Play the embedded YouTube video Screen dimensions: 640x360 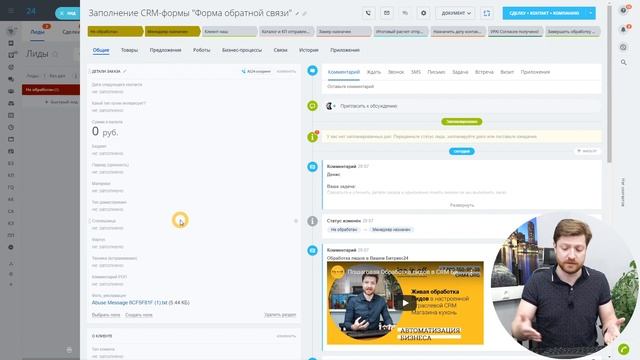point(405,303)
